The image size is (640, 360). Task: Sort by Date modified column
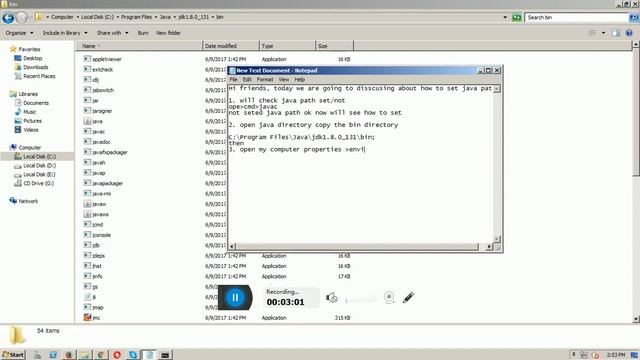tap(231, 46)
